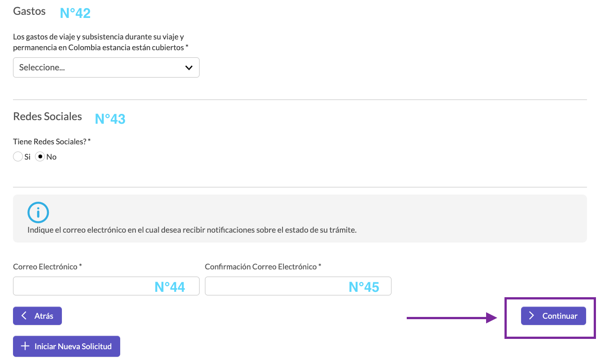Click the "Si" label text beside the radio
The image size is (600, 364).
tap(27, 157)
